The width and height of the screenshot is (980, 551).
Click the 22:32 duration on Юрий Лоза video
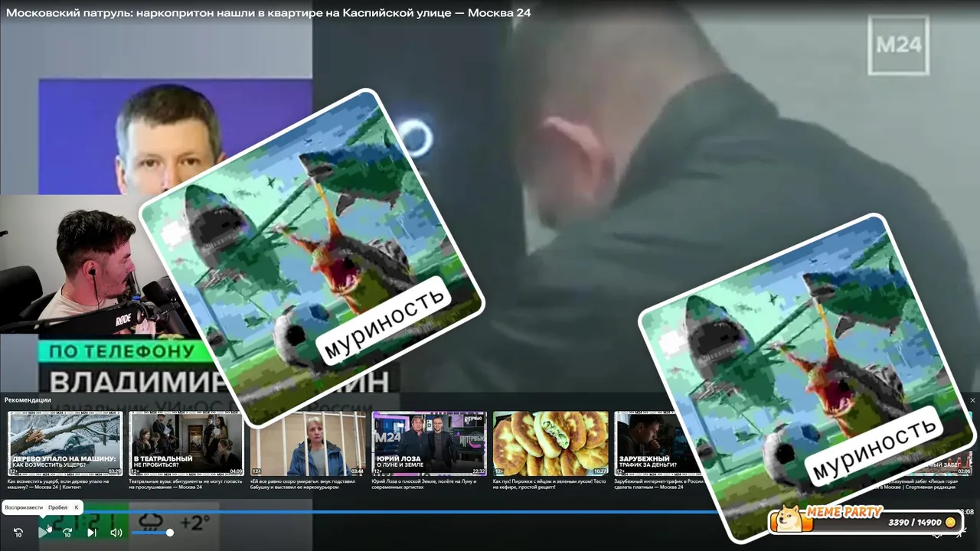click(x=479, y=471)
